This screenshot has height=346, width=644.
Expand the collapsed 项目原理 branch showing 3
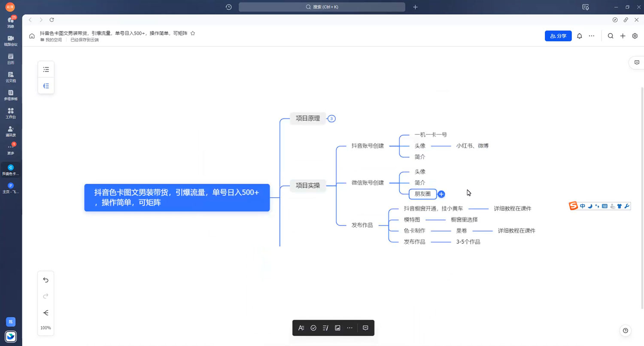pos(331,118)
